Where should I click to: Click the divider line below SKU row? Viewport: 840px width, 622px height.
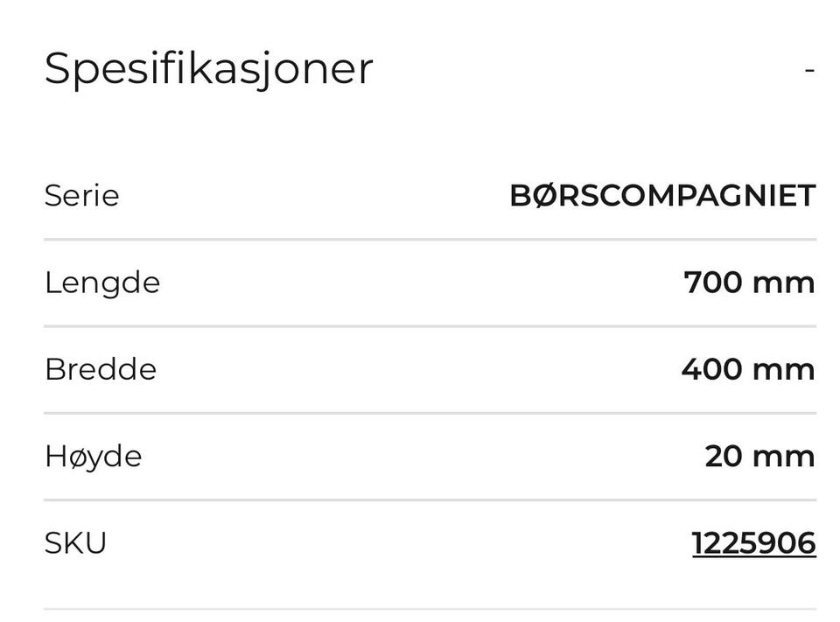point(430,609)
